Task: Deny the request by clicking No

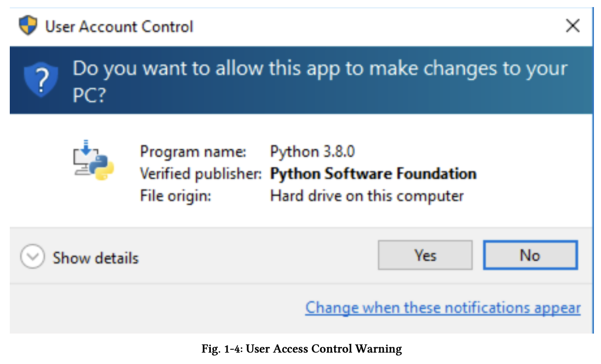Action: click(530, 255)
